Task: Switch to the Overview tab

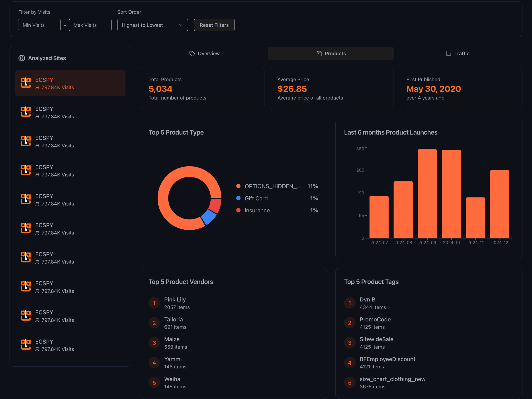Action: pos(205,53)
